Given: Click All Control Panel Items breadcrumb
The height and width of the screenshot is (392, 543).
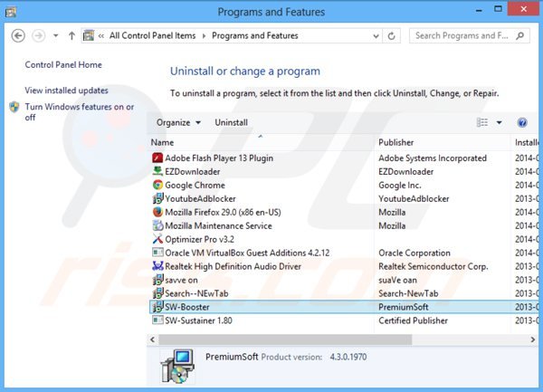Looking at the screenshot, I should pos(152,35).
